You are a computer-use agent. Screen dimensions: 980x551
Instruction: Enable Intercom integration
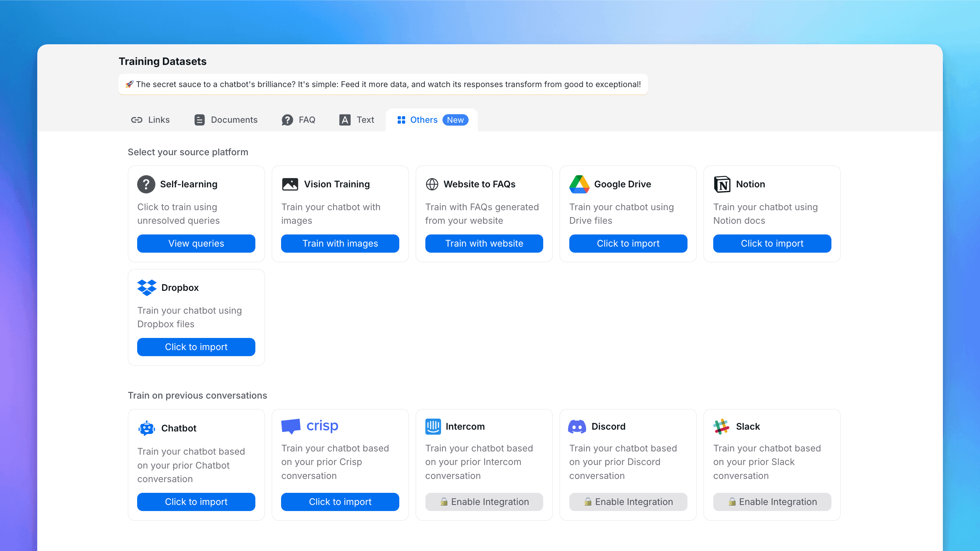(x=484, y=501)
